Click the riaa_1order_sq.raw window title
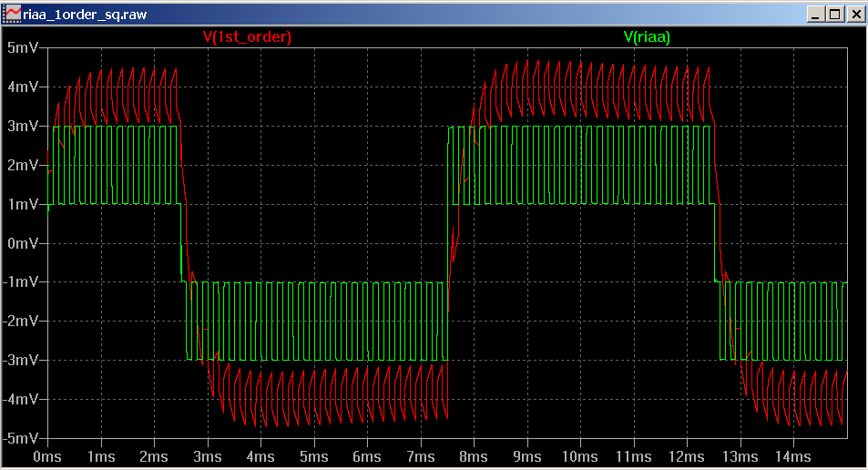The width and height of the screenshot is (868, 470). click(x=85, y=15)
